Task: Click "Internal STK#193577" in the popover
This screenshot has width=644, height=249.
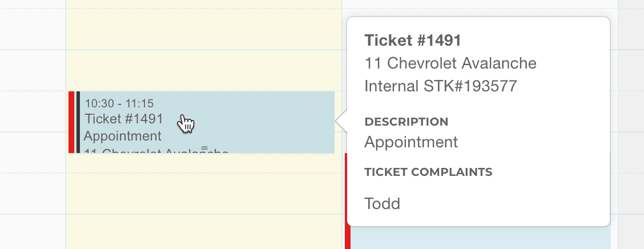Action: click(440, 86)
